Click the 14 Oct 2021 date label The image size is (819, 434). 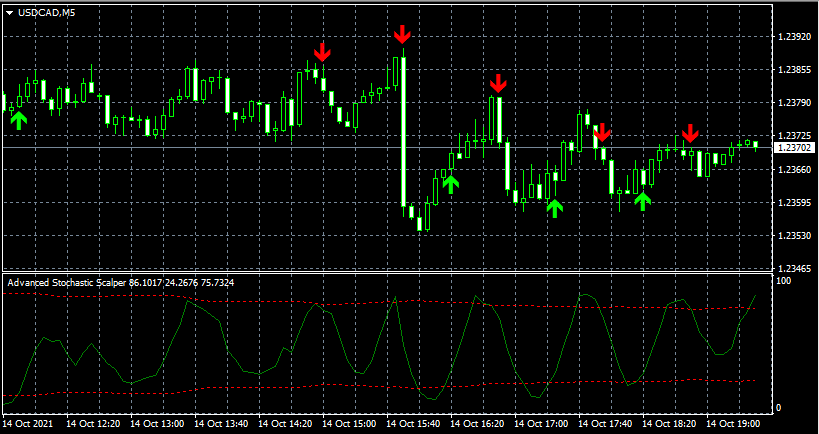(28, 424)
